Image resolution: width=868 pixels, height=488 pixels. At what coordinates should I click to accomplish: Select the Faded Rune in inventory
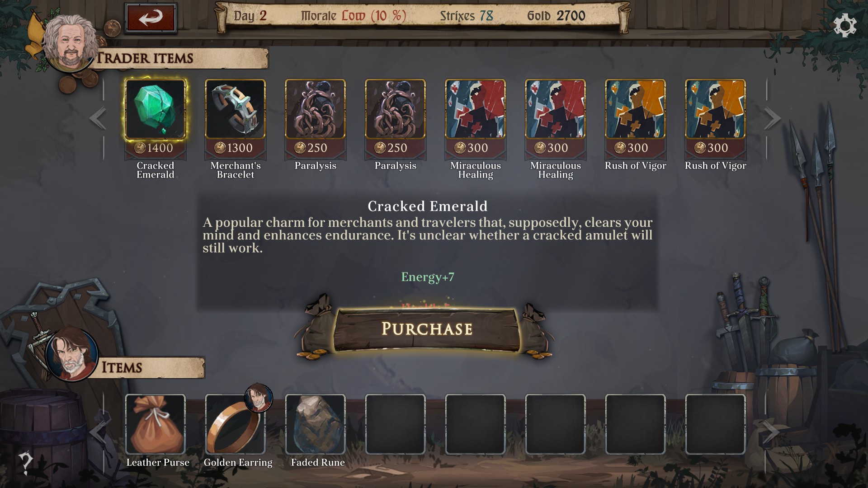[x=315, y=424]
